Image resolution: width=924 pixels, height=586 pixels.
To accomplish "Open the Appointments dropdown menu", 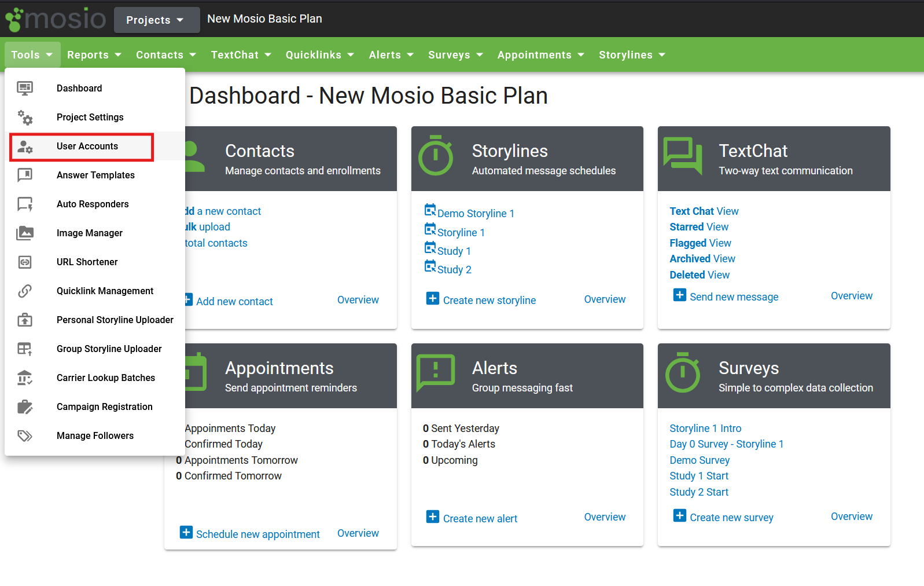I will click(x=541, y=55).
